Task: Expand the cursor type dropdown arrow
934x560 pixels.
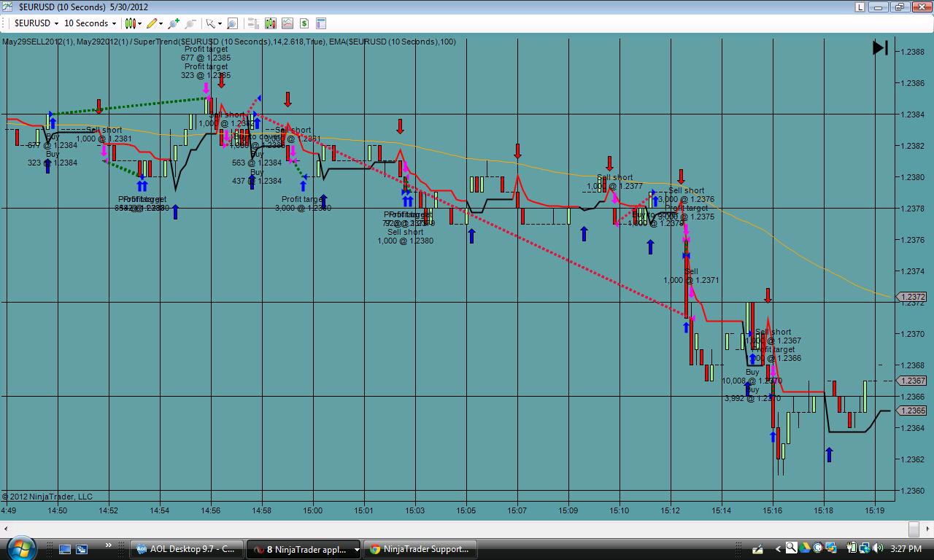Action: (x=220, y=23)
